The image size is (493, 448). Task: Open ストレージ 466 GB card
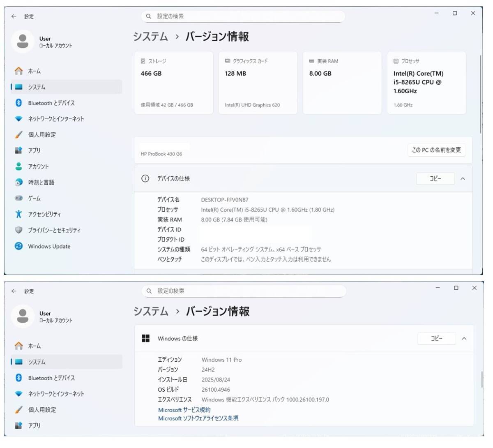(174, 83)
